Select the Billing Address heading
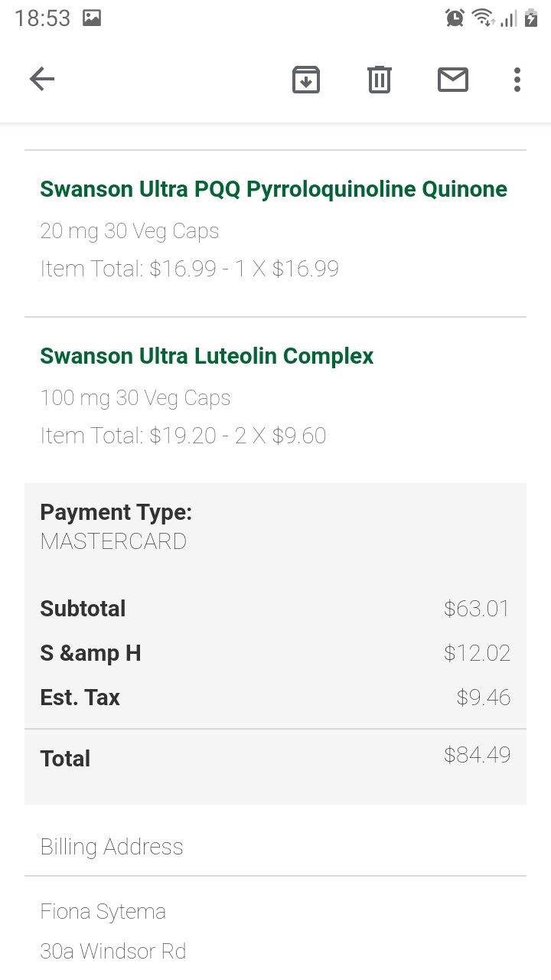 click(x=112, y=847)
